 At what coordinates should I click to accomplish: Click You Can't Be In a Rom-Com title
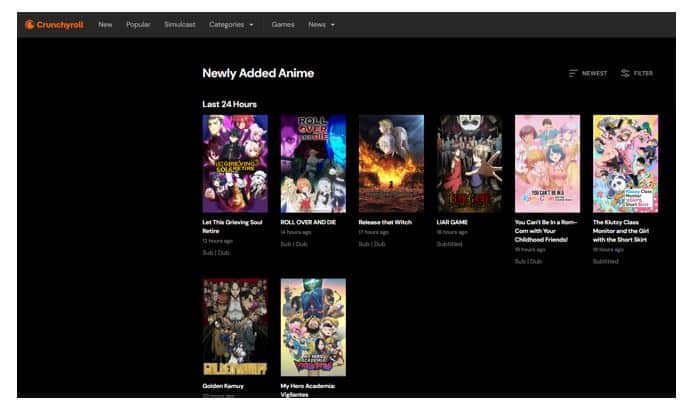point(546,231)
